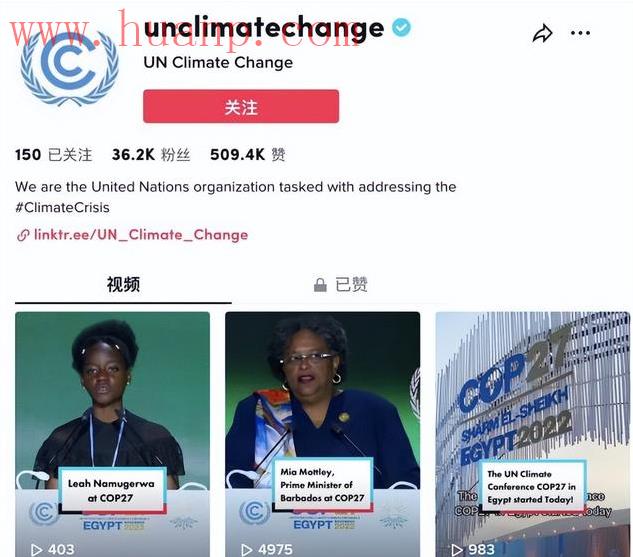Open the COP27 Egypt started Today video
Image resolution: width=633 pixels, height=557 pixels.
532,434
